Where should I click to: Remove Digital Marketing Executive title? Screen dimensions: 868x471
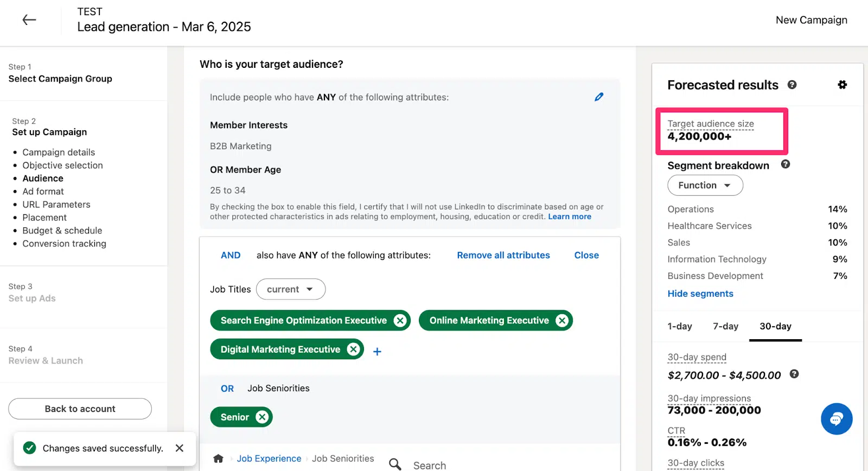(353, 349)
